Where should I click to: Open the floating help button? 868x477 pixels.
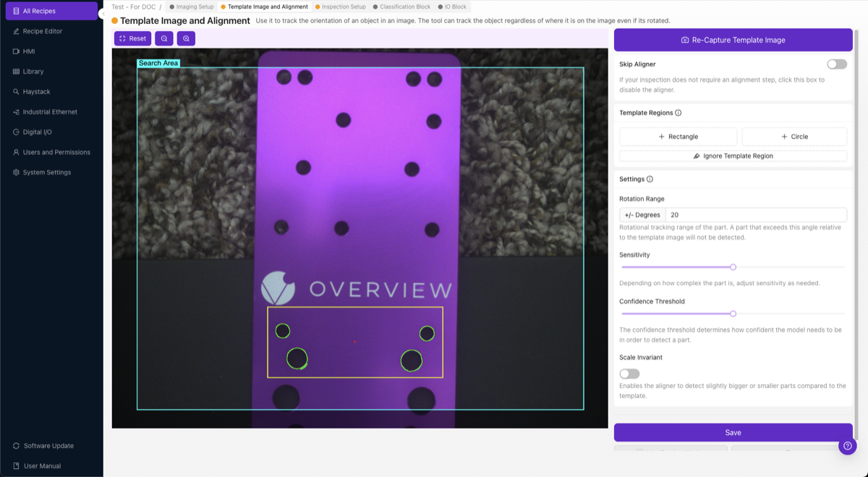(x=847, y=446)
